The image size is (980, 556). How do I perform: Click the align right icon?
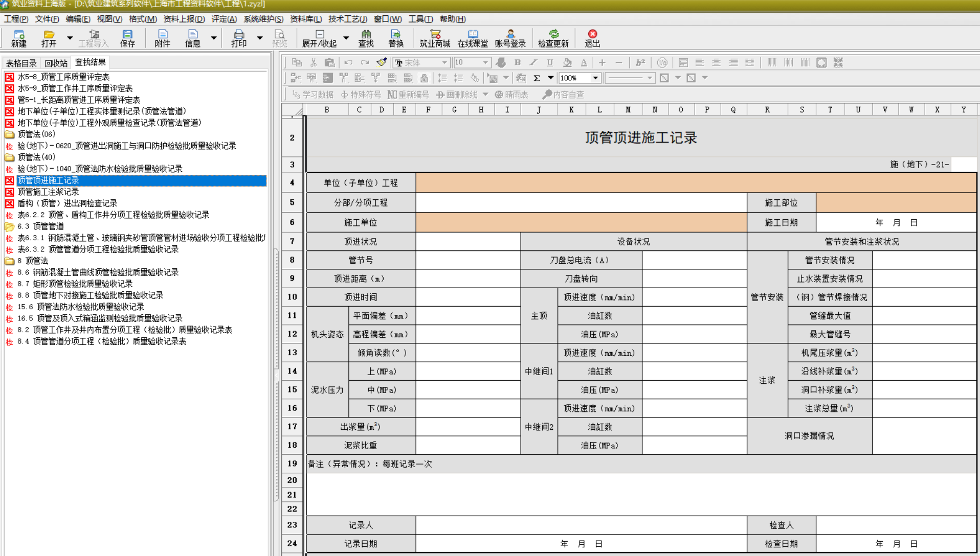click(733, 62)
